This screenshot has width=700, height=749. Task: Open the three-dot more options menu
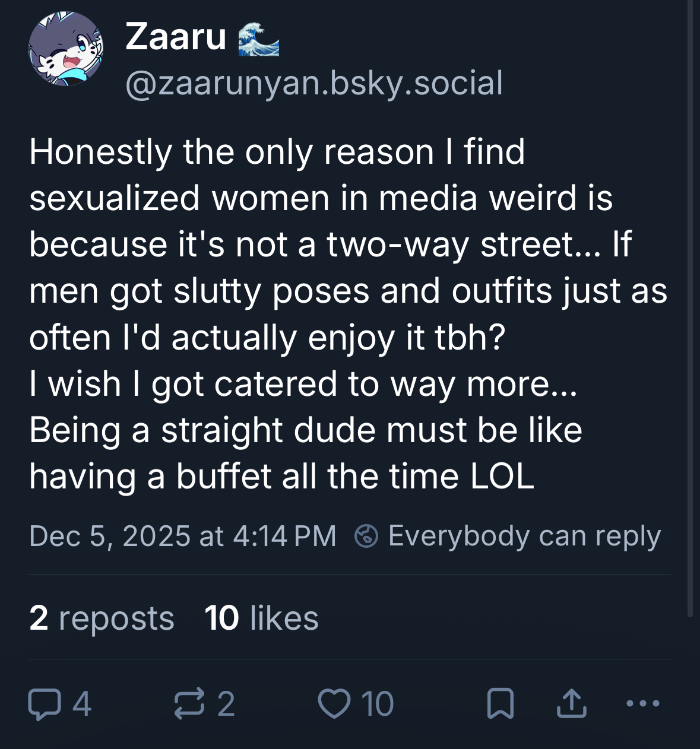click(643, 704)
